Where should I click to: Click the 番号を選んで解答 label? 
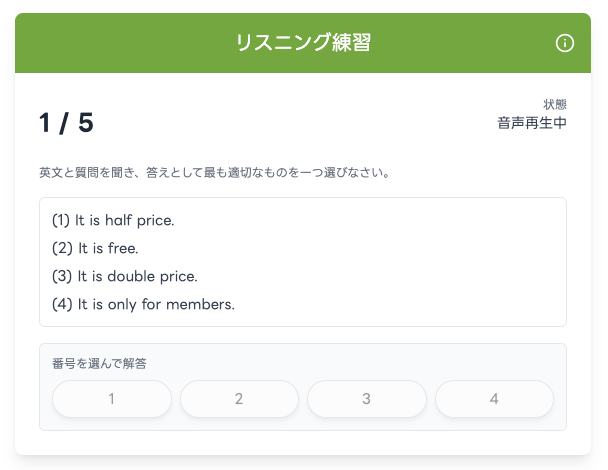click(99, 363)
